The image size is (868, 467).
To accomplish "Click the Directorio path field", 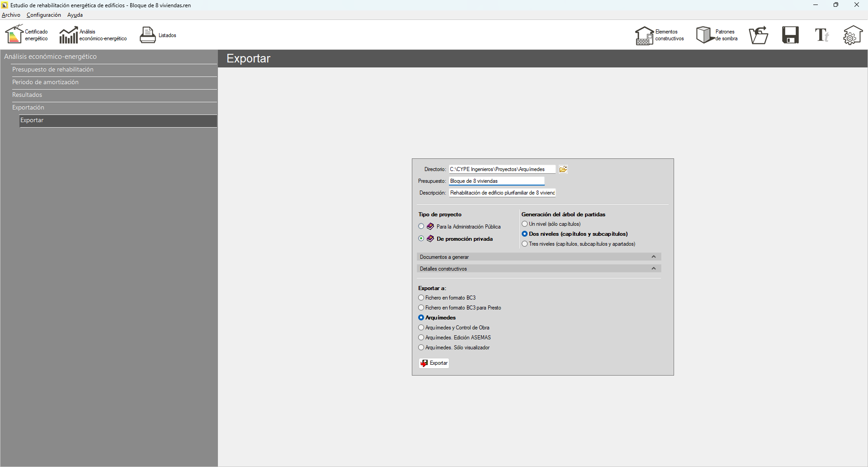I will click(502, 169).
